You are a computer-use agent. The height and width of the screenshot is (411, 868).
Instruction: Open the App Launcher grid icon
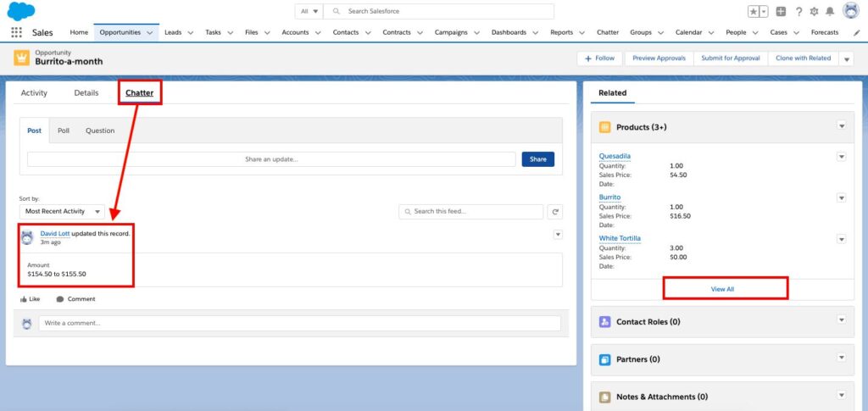17,33
